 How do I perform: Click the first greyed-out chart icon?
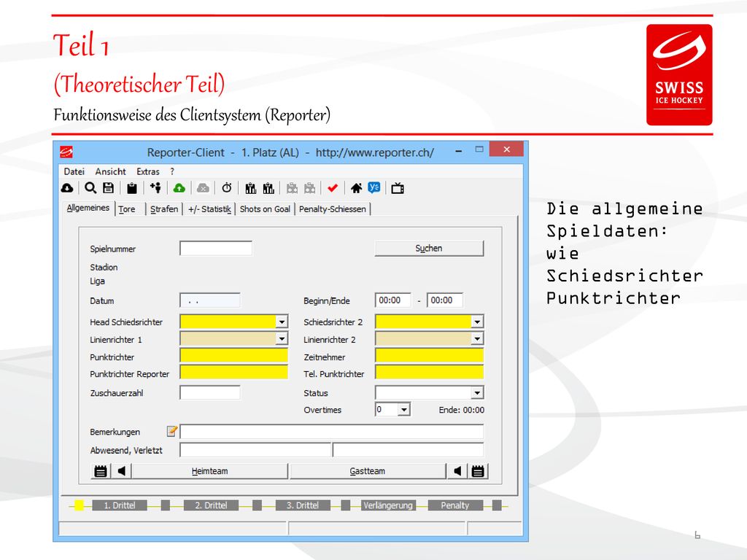click(x=292, y=189)
